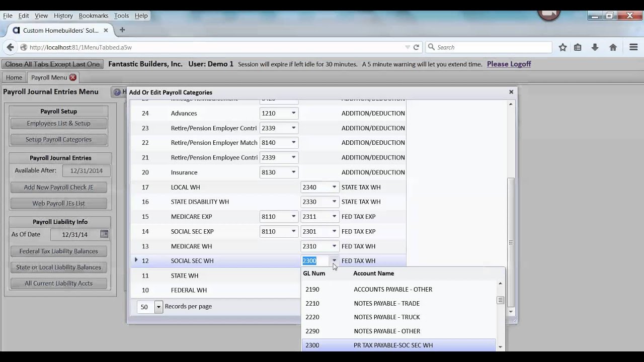This screenshot has width=644, height=362.
Task: Click the Available After date field
Action: [x=86, y=171]
